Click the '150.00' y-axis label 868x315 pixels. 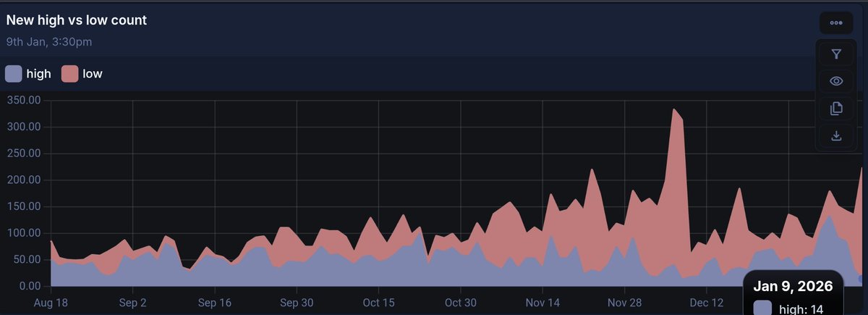click(22, 206)
